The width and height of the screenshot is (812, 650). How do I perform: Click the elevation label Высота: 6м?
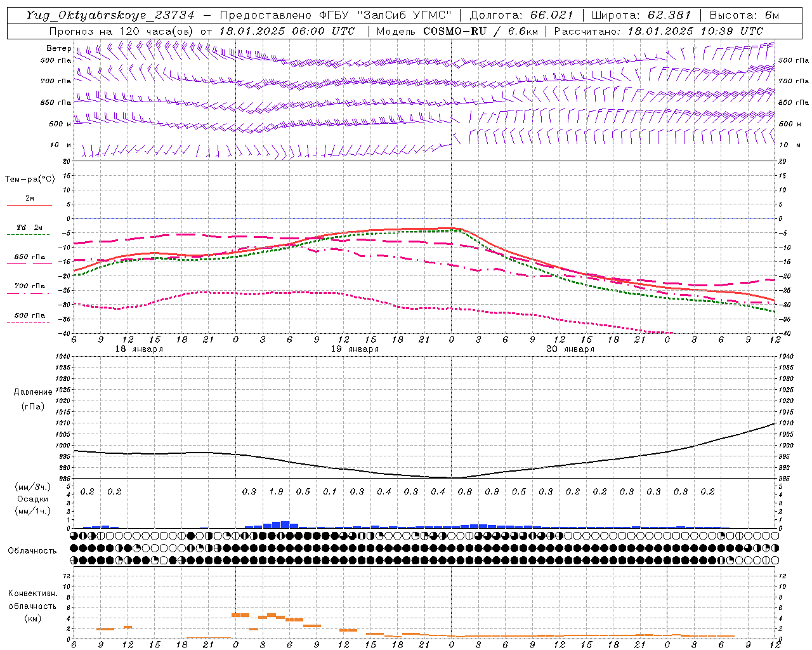(744, 15)
